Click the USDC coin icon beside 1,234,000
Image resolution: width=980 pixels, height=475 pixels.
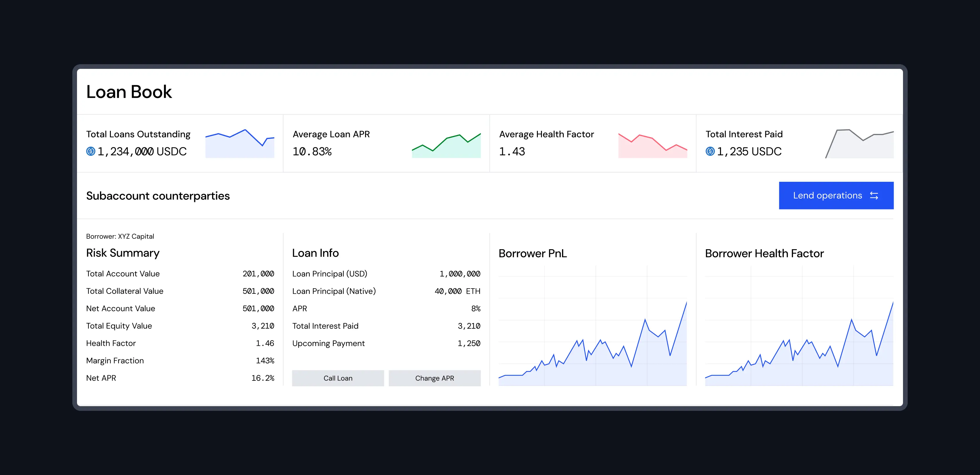point(90,151)
